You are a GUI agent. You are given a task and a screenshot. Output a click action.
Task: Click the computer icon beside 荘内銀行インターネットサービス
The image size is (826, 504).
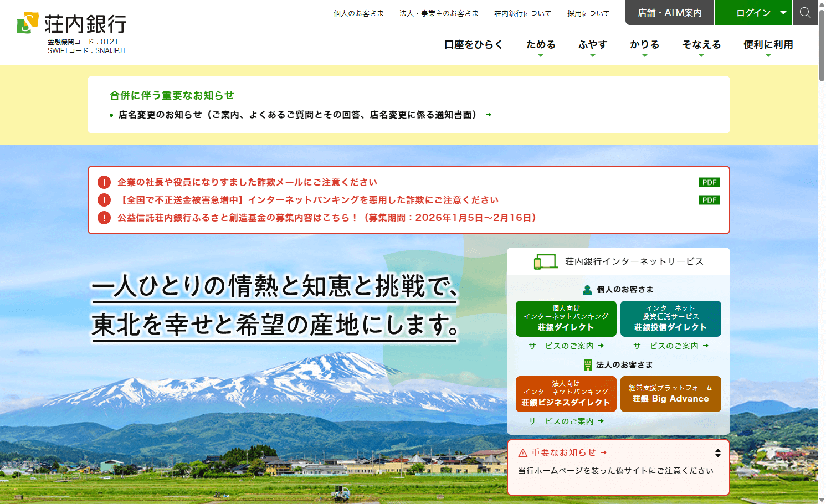tap(545, 261)
